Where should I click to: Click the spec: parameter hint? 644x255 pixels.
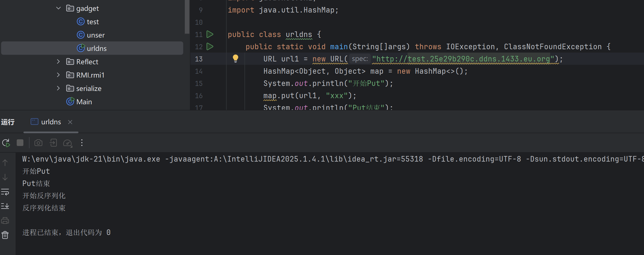tap(360, 59)
